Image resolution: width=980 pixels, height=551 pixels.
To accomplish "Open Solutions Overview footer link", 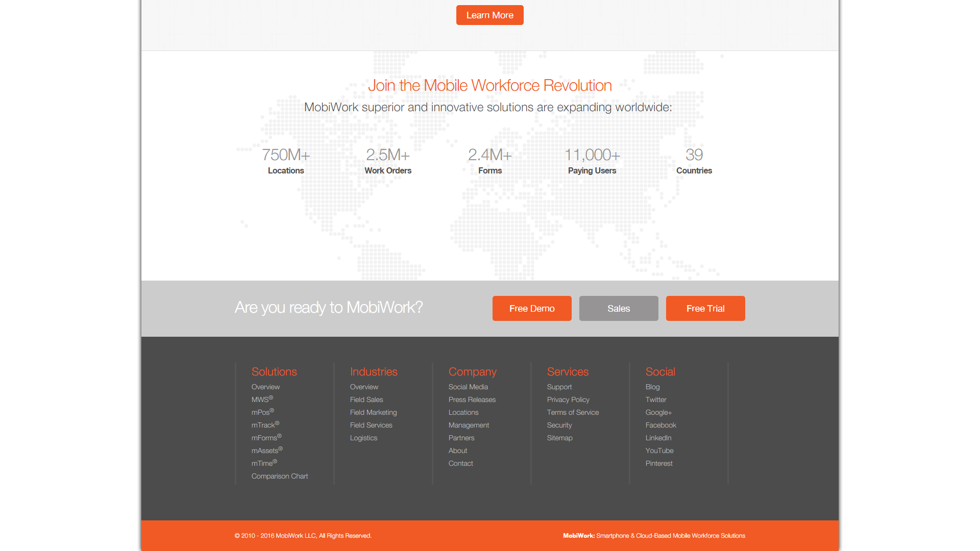I will [x=265, y=387].
